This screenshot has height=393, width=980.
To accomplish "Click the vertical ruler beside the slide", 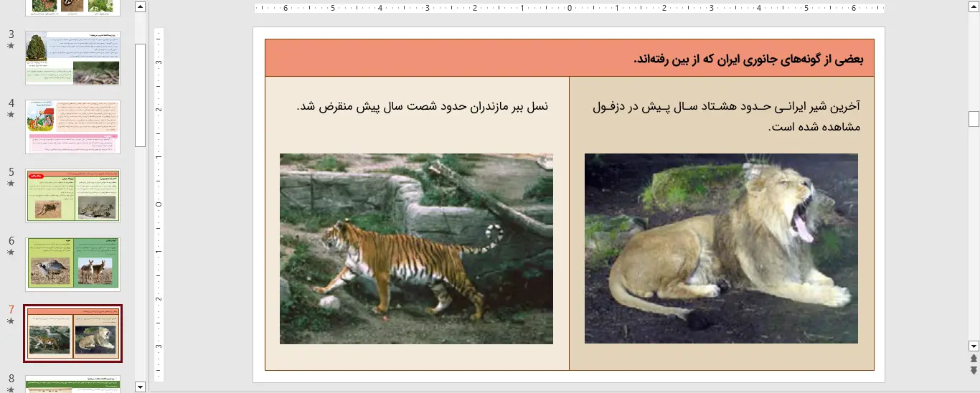I will pyautogui.click(x=159, y=204).
